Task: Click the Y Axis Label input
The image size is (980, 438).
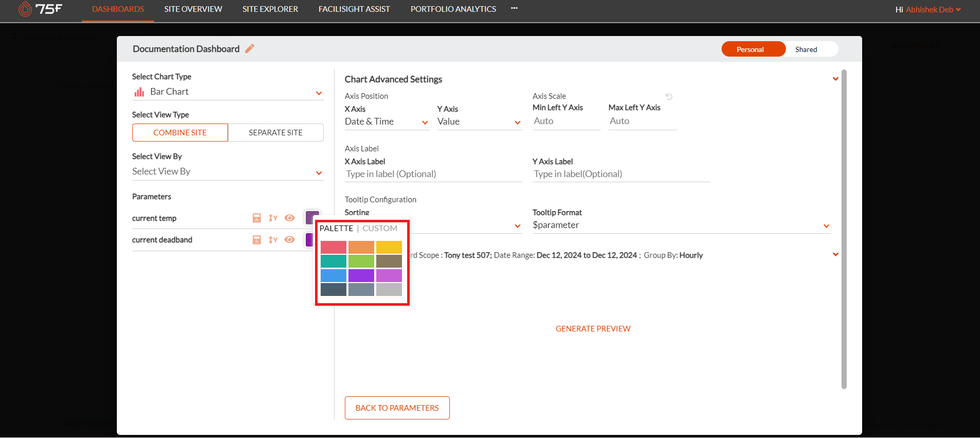Action: (621, 174)
